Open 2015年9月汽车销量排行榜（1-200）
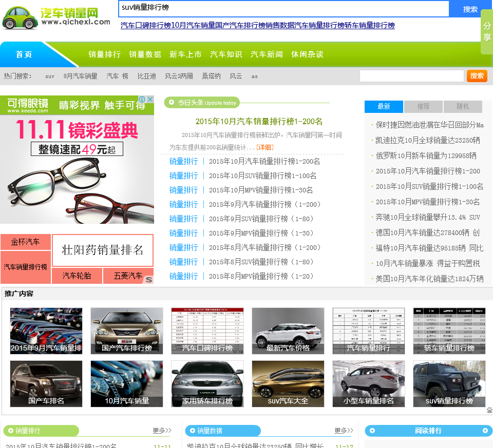 click(265, 205)
